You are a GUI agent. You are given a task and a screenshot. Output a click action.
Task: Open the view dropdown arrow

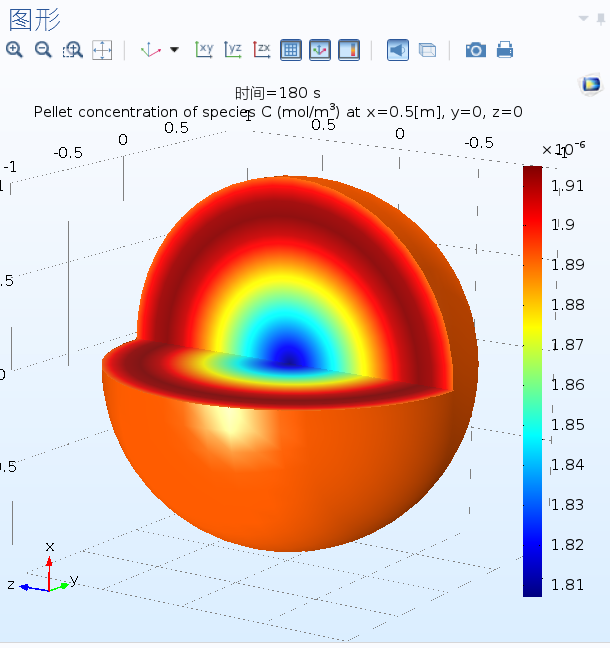[x=174, y=50]
